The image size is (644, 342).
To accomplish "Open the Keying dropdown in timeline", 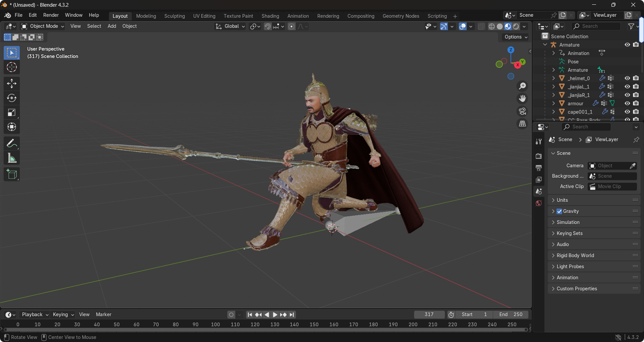I will [63, 315].
